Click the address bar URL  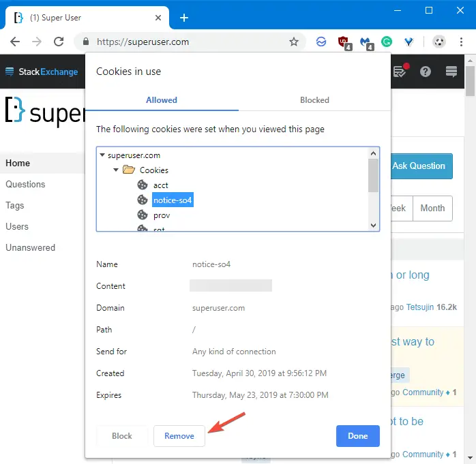(x=143, y=42)
